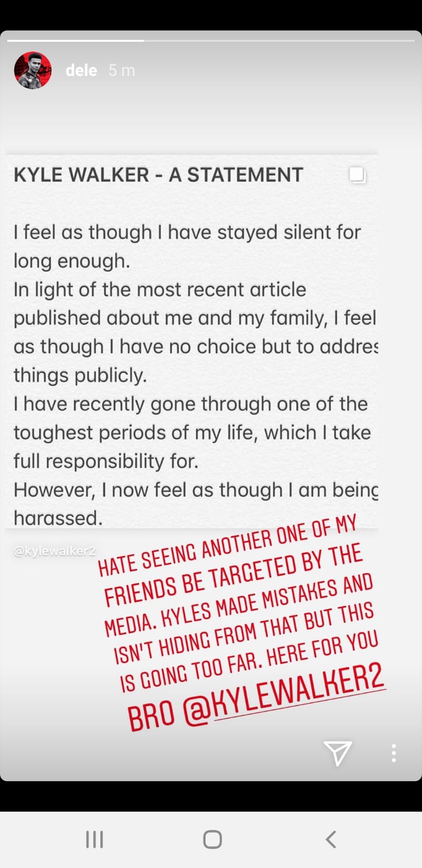Tap the "KYLE WALKER - A STATEMENT" heading
The width and height of the screenshot is (422, 868).
[x=158, y=175]
